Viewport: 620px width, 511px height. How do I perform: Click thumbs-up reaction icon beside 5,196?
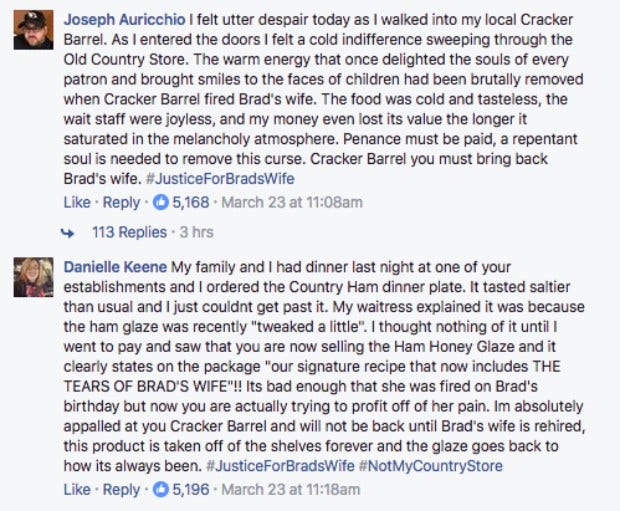(x=161, y=490)
